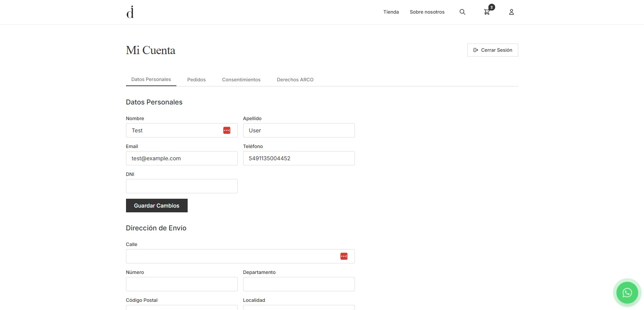The image size is (644, 310).
Task: Go to the Tienda page
Action: pos(391,12)
